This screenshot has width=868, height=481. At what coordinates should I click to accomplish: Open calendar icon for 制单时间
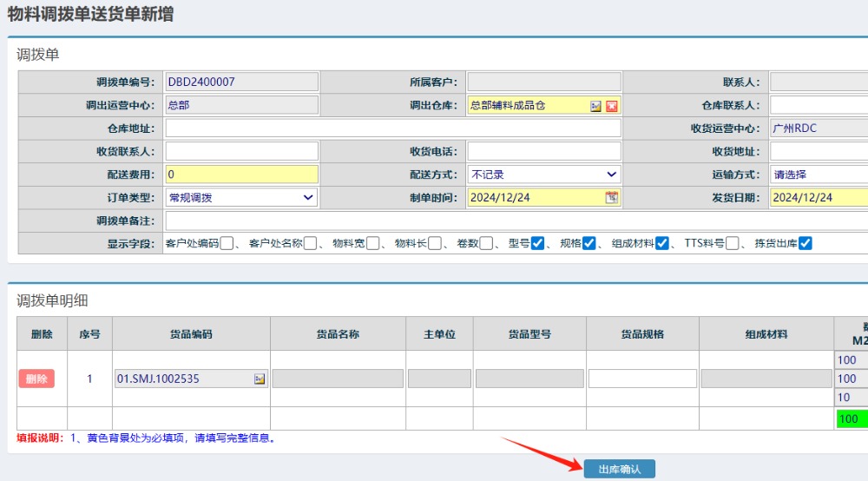click(x=611, y=198)
